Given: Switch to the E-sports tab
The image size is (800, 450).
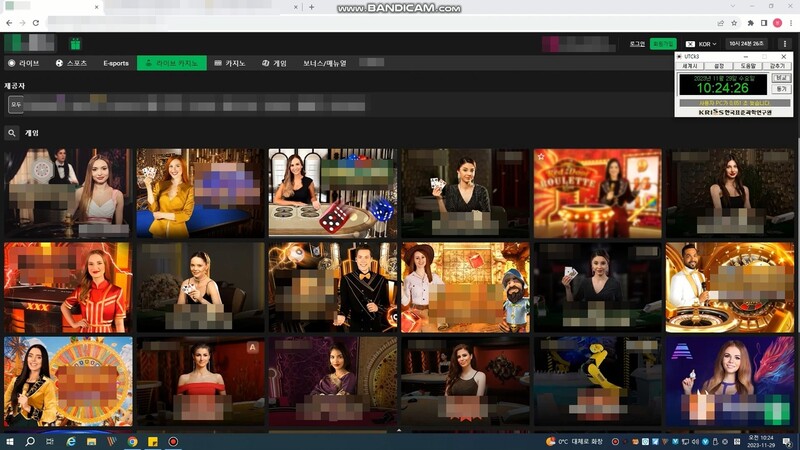Looking at the screenshot, I should pyautogui.click(x=116, y=63).
